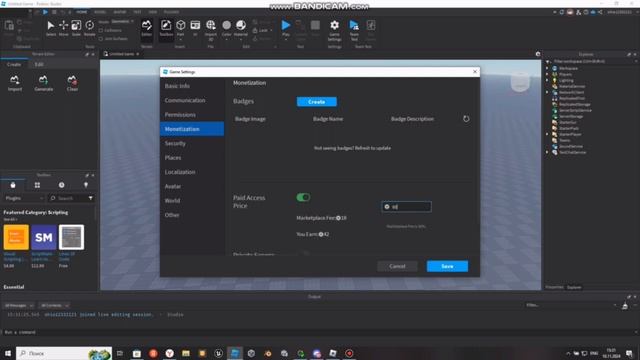Image resolution: width=640 pixels, height=360 pixels.
Task: Open Communication settings page
Action: 192,100
